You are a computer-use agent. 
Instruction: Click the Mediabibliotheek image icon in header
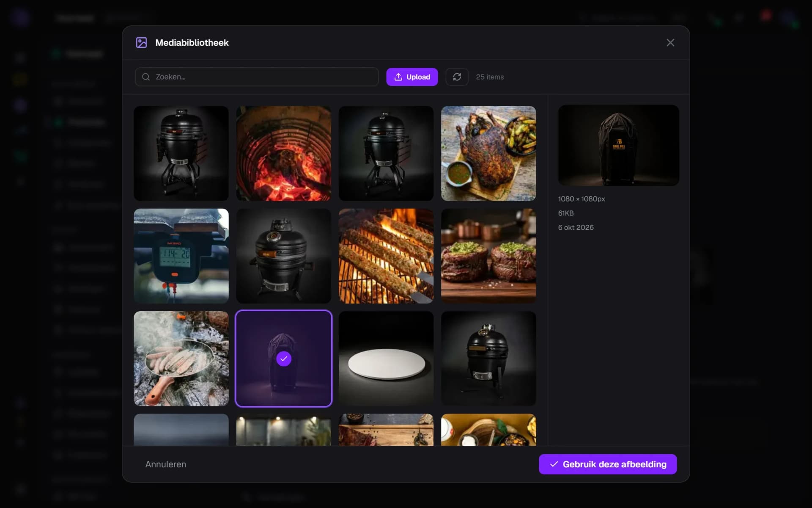(x=141, y=43)
